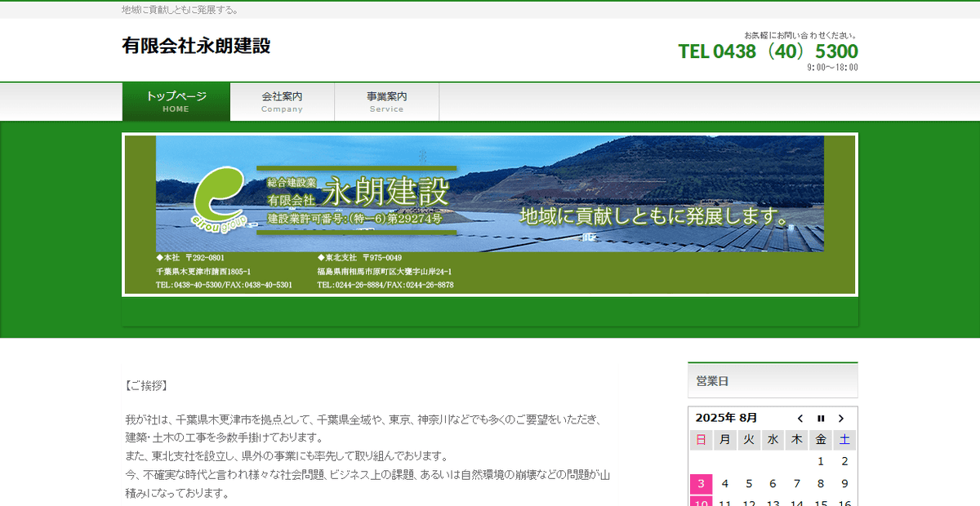Select date 1 on the calendar
Image resolution: width=980 pixels, height=506 pixels.
click(820, 461)
